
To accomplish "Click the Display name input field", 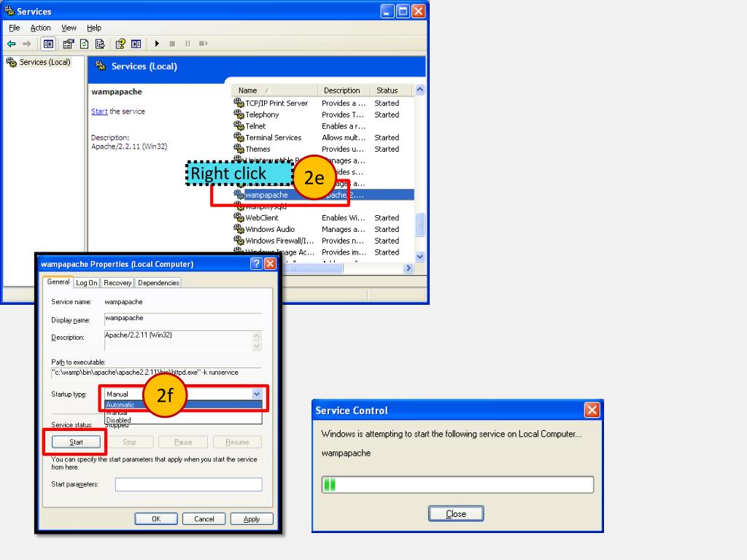I will (x=183, y=319).
